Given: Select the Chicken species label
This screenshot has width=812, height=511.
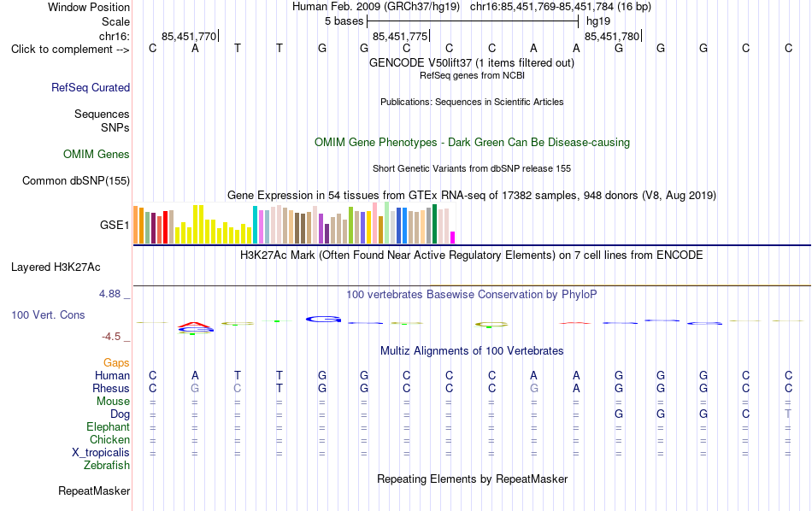Looking at the screenshot, I should pyautogui.click(x=109, y=439).
